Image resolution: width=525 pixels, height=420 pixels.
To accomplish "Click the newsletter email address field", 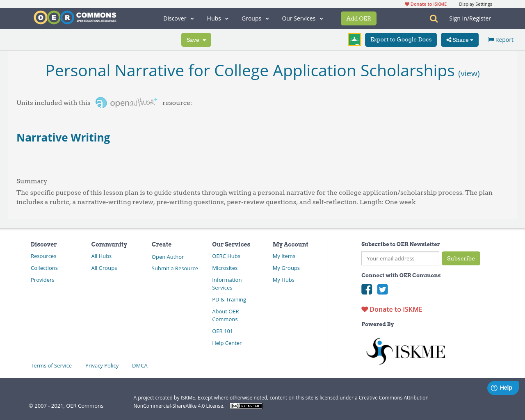I will pos(400,258).
